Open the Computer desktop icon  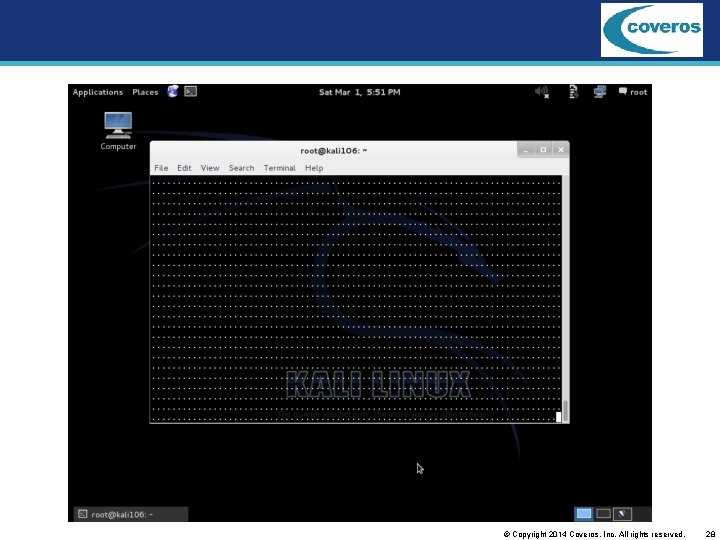pos(118,131)
